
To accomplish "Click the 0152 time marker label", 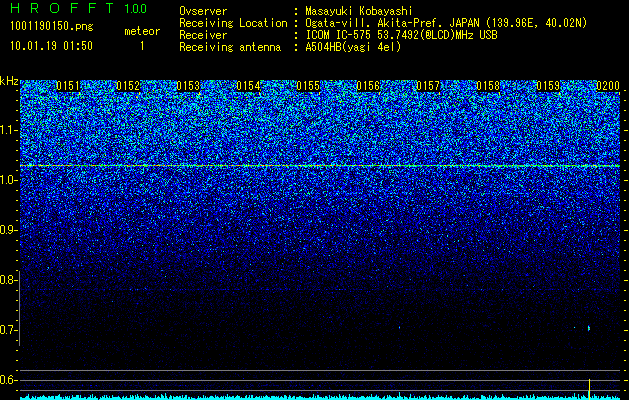I will click(128, 86).
